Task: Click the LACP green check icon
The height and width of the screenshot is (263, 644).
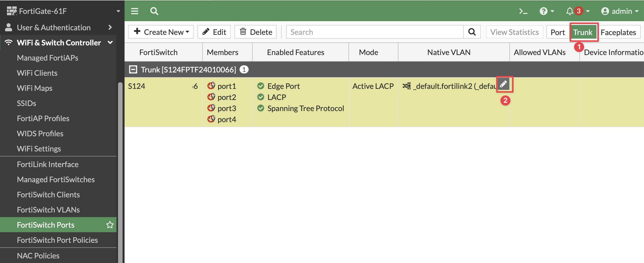Action: 261,97
